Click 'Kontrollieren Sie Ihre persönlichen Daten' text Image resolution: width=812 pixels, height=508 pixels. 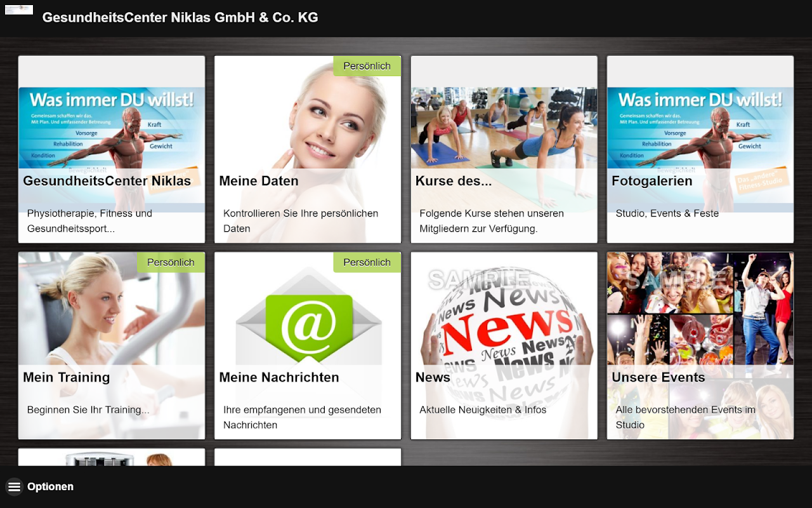301,221
